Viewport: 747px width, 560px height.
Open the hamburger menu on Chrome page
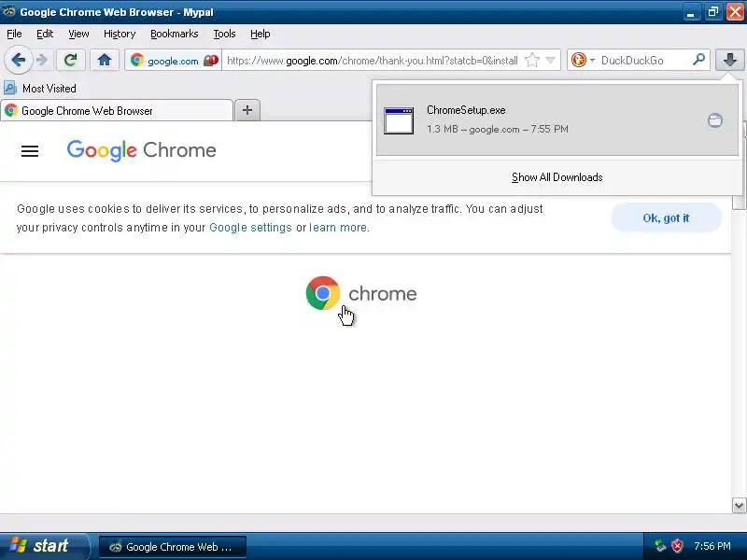tap(30, 151)
